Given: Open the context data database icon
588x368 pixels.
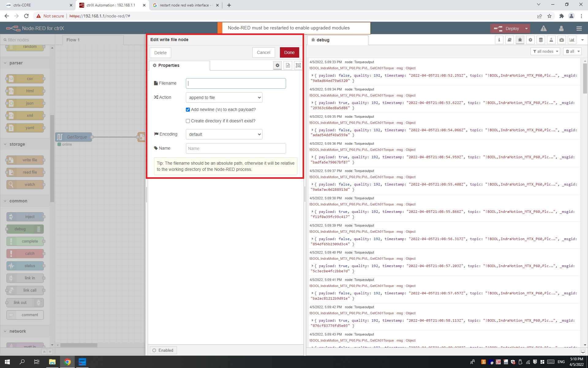Looking at the screenshot, I should [x=541, y=40].
